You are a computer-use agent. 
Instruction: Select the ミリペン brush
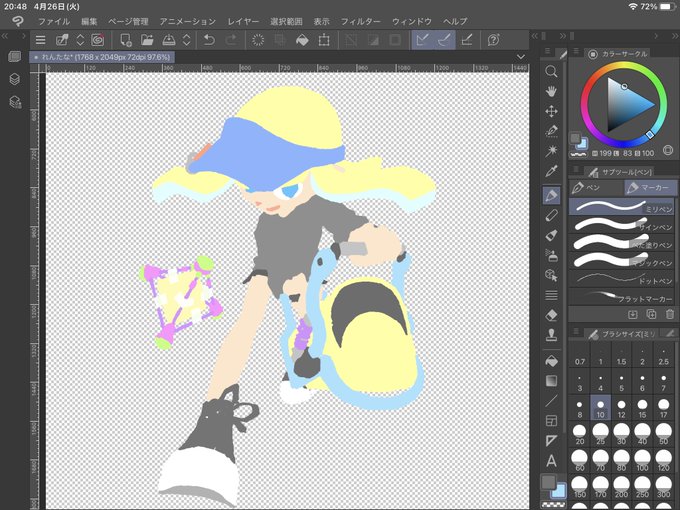(x=623, y=207)
